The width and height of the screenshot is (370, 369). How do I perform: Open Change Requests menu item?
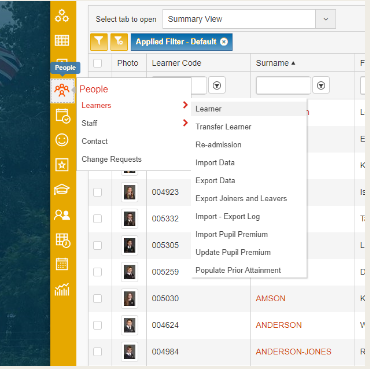pyautogui.click(x=112, y=159)
